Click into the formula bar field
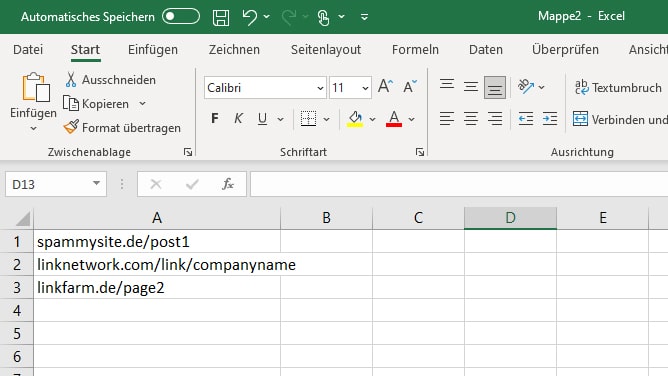 (459, 184)
